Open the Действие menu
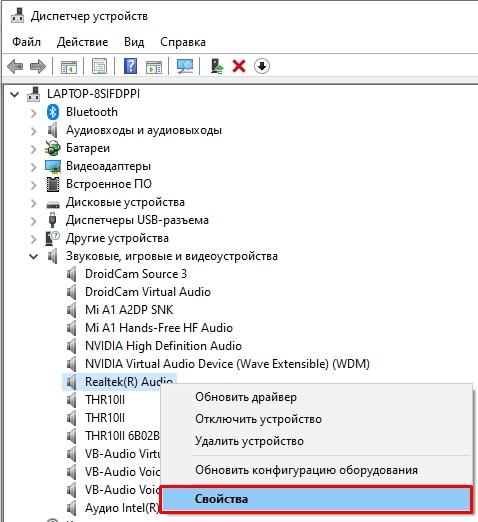This screenshot has width=478, height=522. point(82,42)
